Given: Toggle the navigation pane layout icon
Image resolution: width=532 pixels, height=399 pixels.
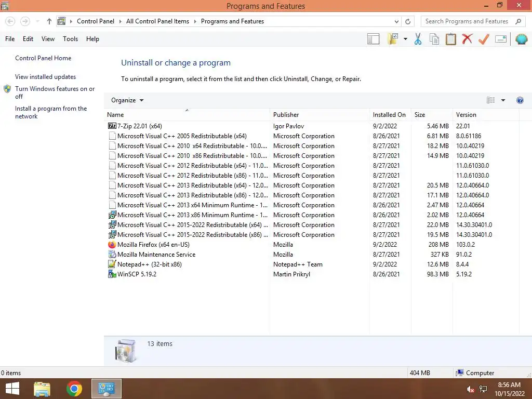Looking at the screenshot, I should 373,39.
